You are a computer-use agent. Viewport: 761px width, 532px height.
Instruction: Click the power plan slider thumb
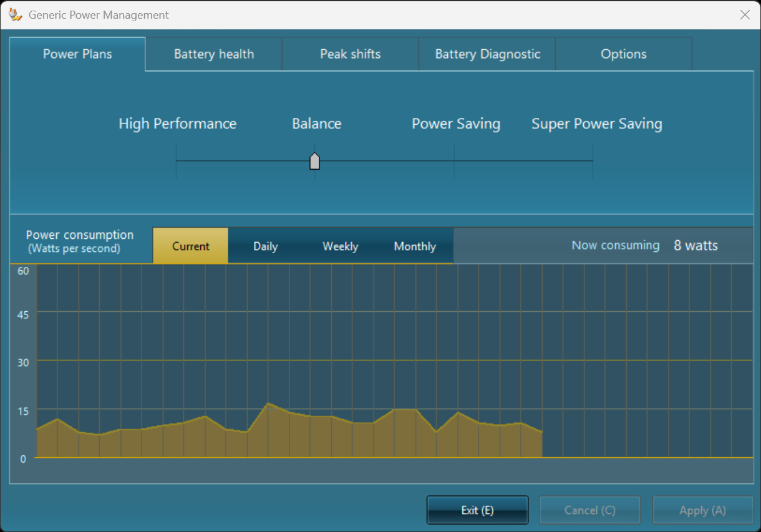pyautogui.click(x=315, y=161)
